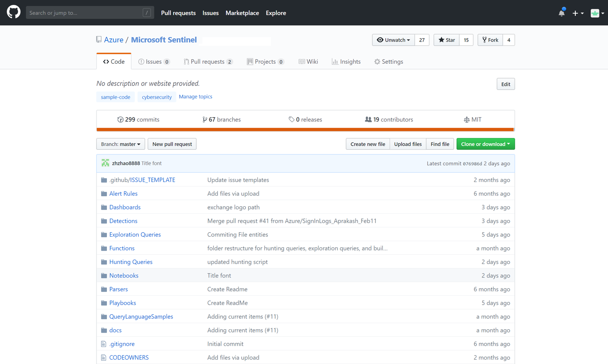Open latest commit hash 076986d
The height and width of the screenshot is (364, 608).
pyautogui.click(x=472, y=164)
